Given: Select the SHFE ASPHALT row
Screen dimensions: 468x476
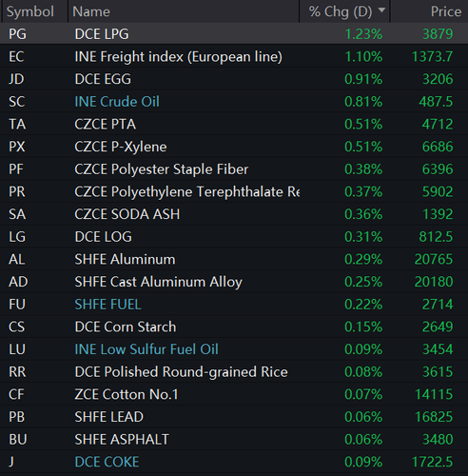Looking at the screenshot, I should pyautogui.click(x=234, y=440).
